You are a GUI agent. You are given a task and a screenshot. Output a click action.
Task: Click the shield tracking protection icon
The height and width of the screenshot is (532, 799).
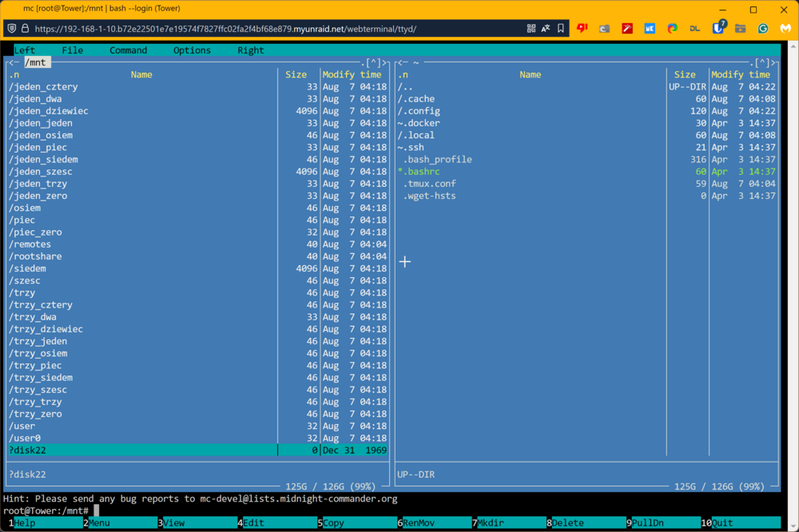tap(12, 29)
